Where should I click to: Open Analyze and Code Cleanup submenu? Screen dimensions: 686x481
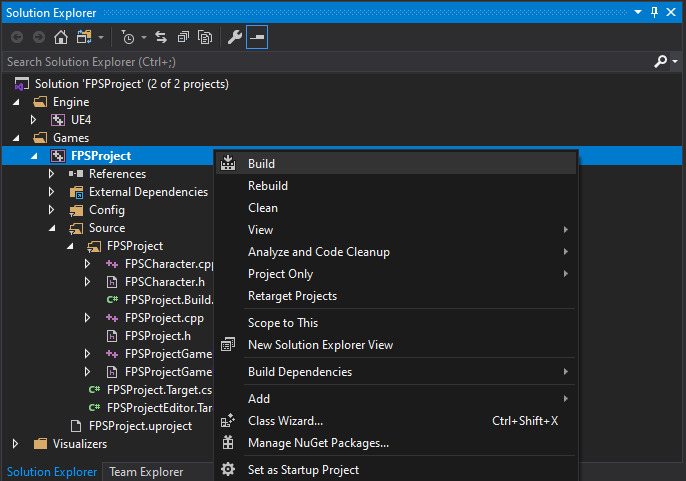point(396,252)
